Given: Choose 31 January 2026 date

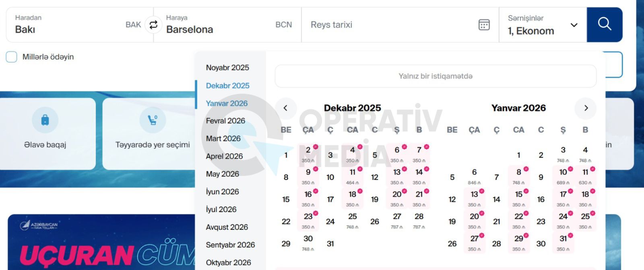Looking at the screenshot, I should 563,243.
